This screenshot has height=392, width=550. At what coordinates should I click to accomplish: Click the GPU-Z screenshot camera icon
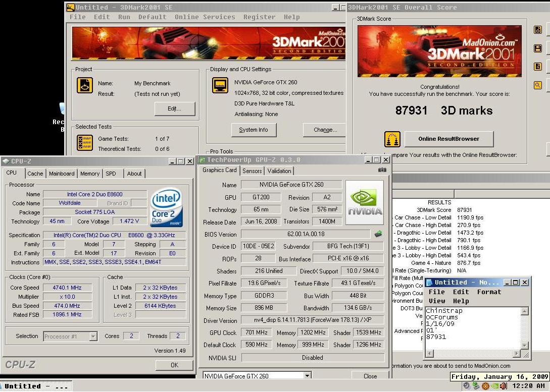click(382, 170)
